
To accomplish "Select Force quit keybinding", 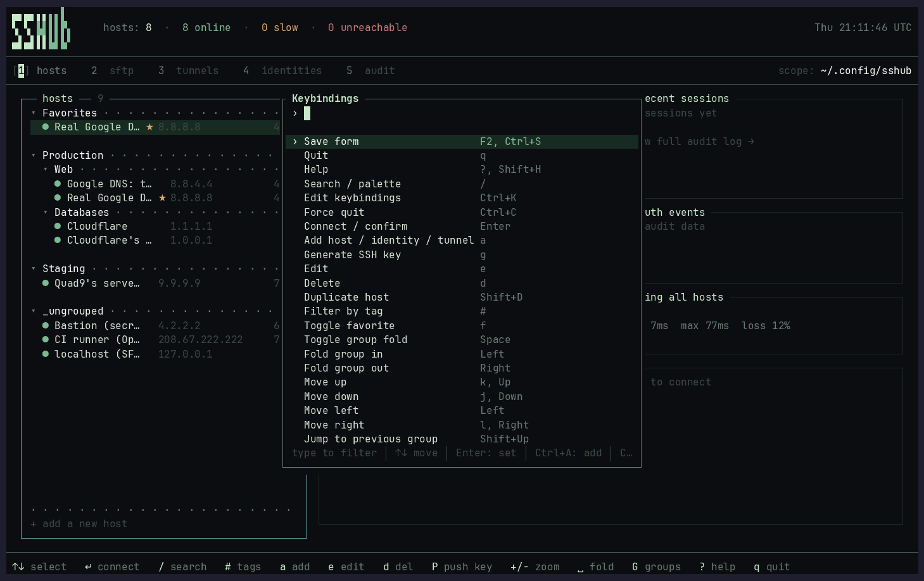I will tap(462, 213).
